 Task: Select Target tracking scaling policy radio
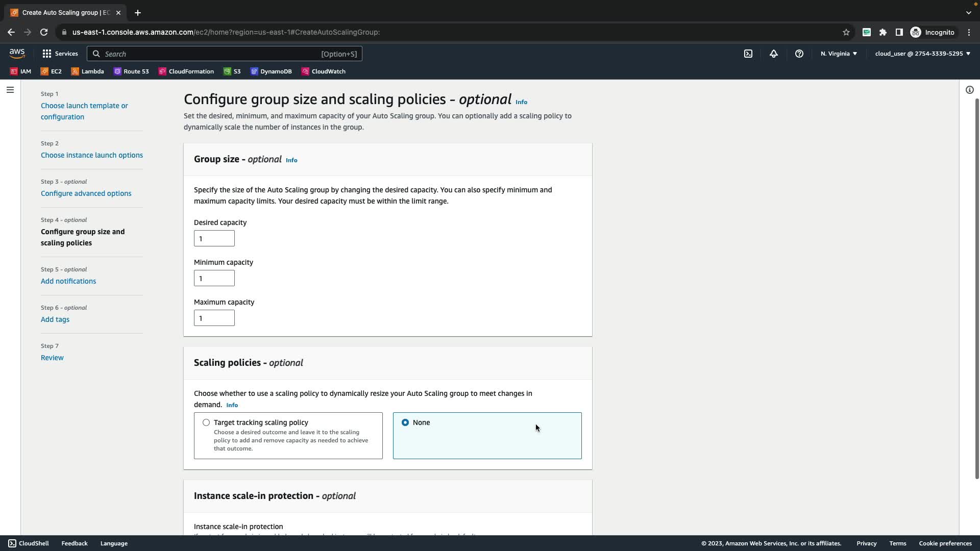[206, 422]
